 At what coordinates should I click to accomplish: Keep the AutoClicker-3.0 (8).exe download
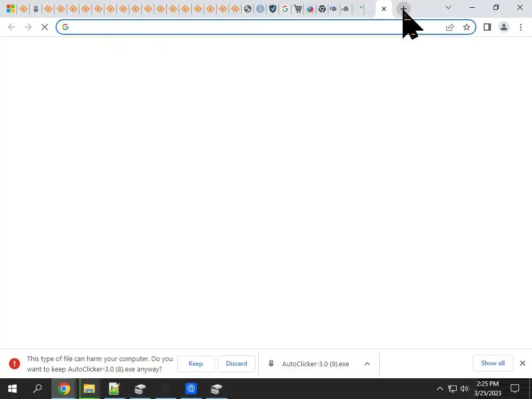click(x=196, y=364)
